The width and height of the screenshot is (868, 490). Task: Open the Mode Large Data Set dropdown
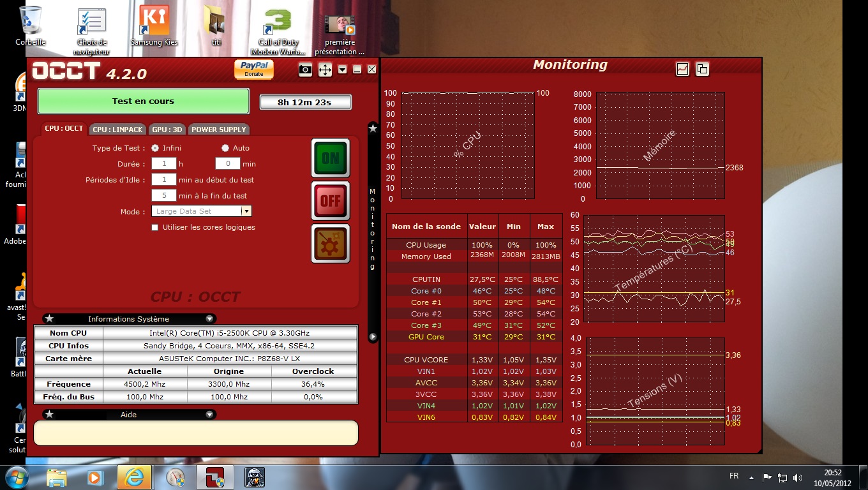coord(202,211)
